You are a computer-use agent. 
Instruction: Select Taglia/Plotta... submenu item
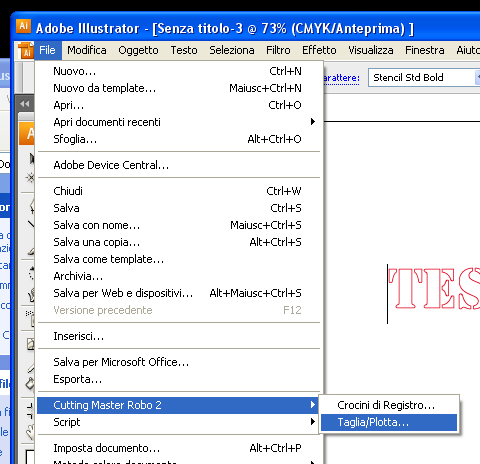[x=389, y=422]
